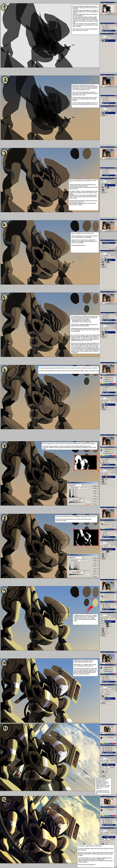Viewport: 117px width, 868px height.
Task: Select shading layer in step 8 Layers panel
Action: (x=109, y=554)
